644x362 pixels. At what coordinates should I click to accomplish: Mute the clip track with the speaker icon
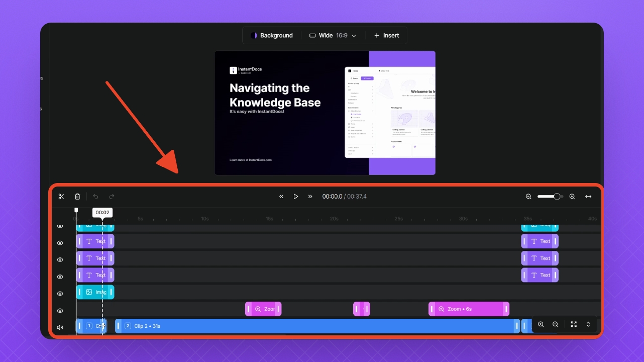click(x=60, y=327)
